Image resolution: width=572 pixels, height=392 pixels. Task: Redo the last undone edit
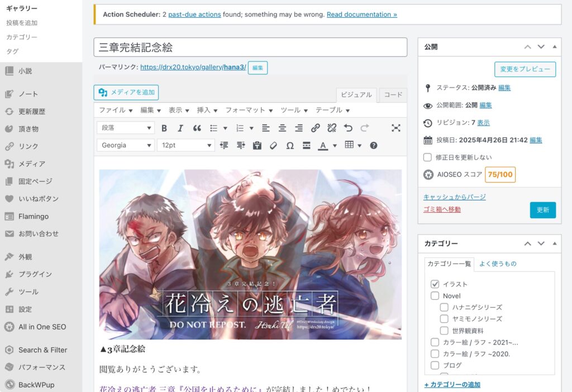[x=365, y=128]
